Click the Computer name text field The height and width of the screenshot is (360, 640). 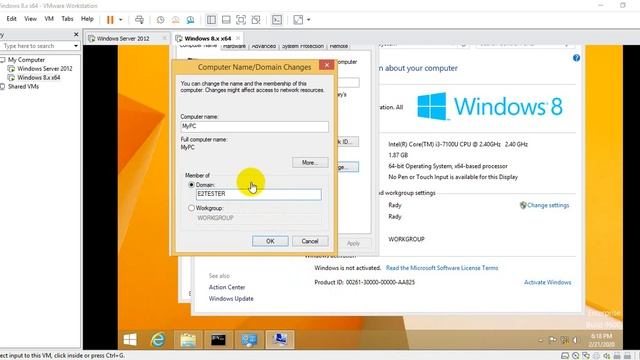pos(254,127)
